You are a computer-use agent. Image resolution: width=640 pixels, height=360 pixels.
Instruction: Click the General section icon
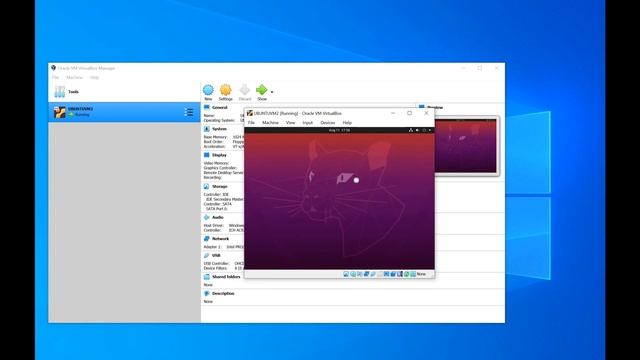[207, 107]
